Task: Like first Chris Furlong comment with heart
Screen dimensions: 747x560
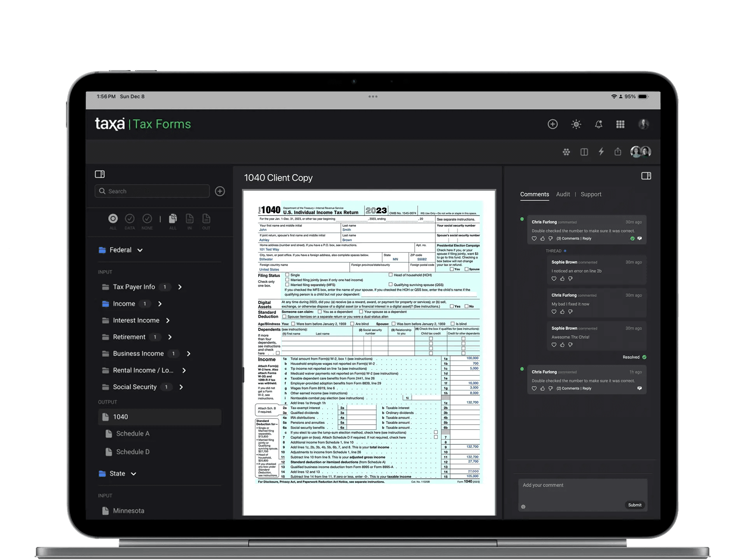Action: 534,238
